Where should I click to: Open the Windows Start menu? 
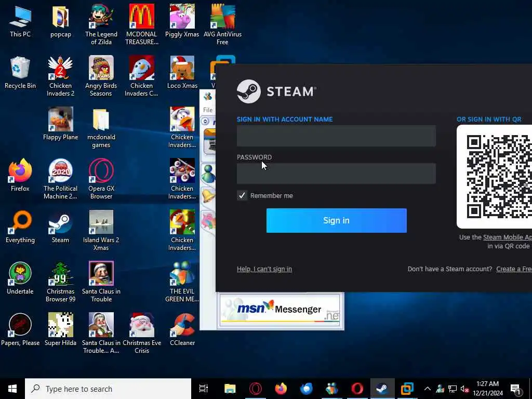pyautogui.click(x=12, y=389)
